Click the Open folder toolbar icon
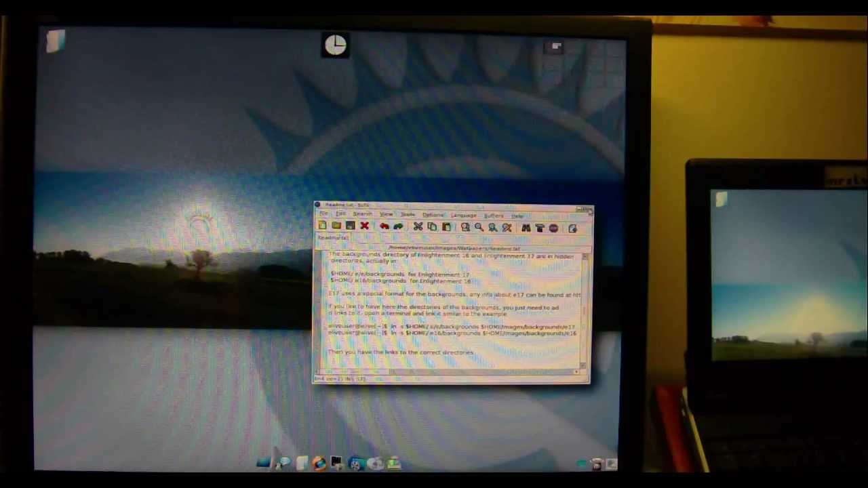This screenshot has height=488, width=868. pos(336,226)
